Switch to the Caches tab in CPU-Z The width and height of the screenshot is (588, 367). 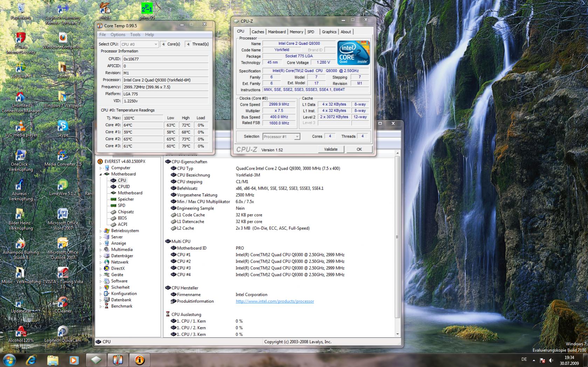(258, 32)
